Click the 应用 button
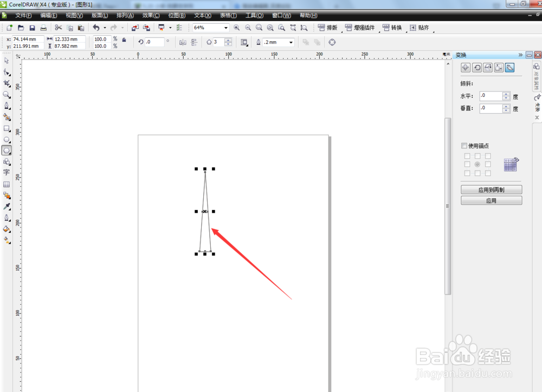The width and height of the screenshot is (542, 392). (x=491, y=201)
